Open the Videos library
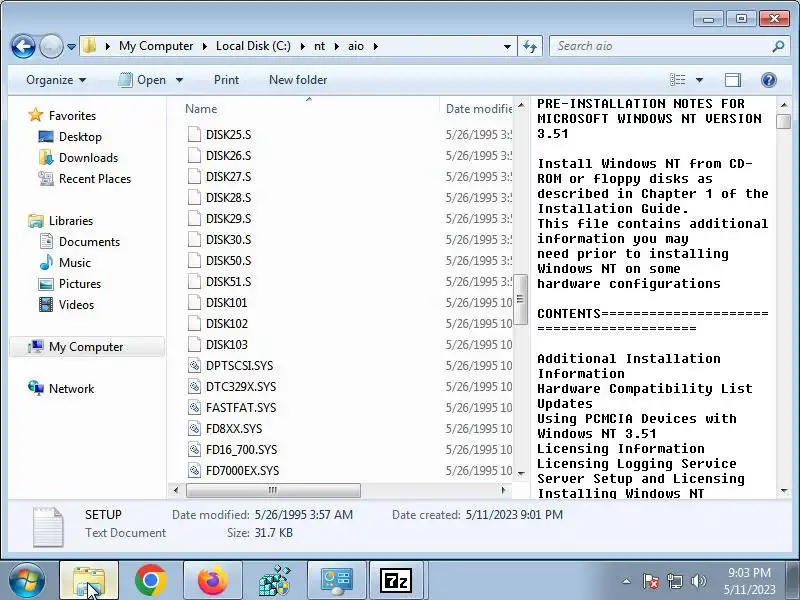The width and height of the screenshot is (800, 600). click(x=76, y=304)
